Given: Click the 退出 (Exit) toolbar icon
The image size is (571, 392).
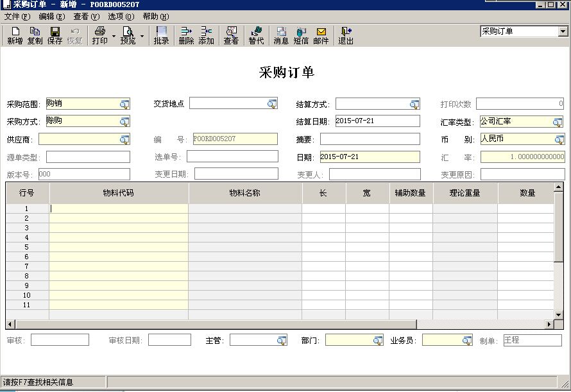Looking at the screenshot, I should point(346,36).
